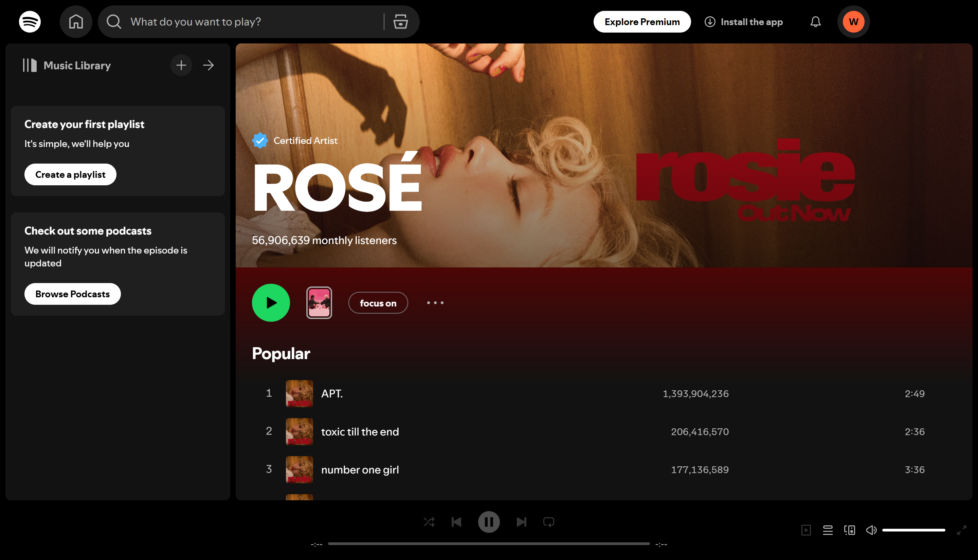
Task: Open notifications via the bell icon
Action: (815, 21)
